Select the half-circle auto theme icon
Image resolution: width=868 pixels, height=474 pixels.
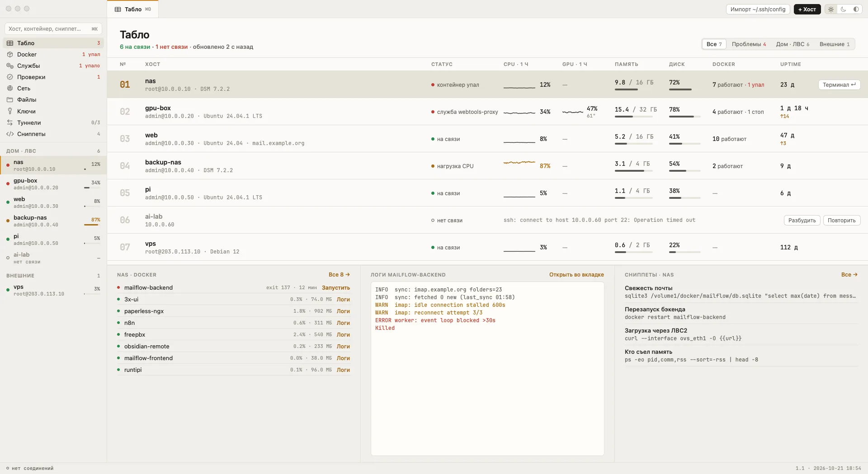(x=856, y=9)
